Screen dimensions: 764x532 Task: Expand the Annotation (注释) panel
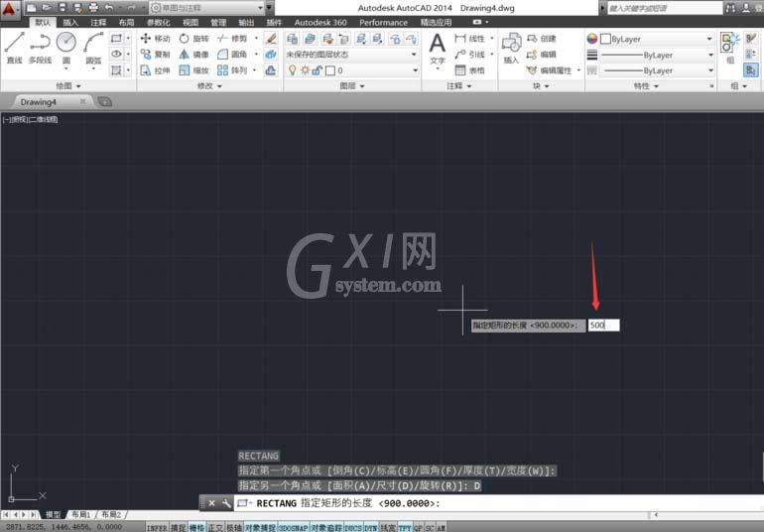tap(459, 85)
